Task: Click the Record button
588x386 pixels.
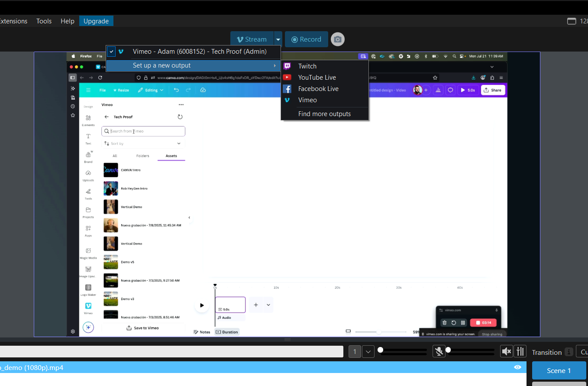Action: (x=307, y=39)
